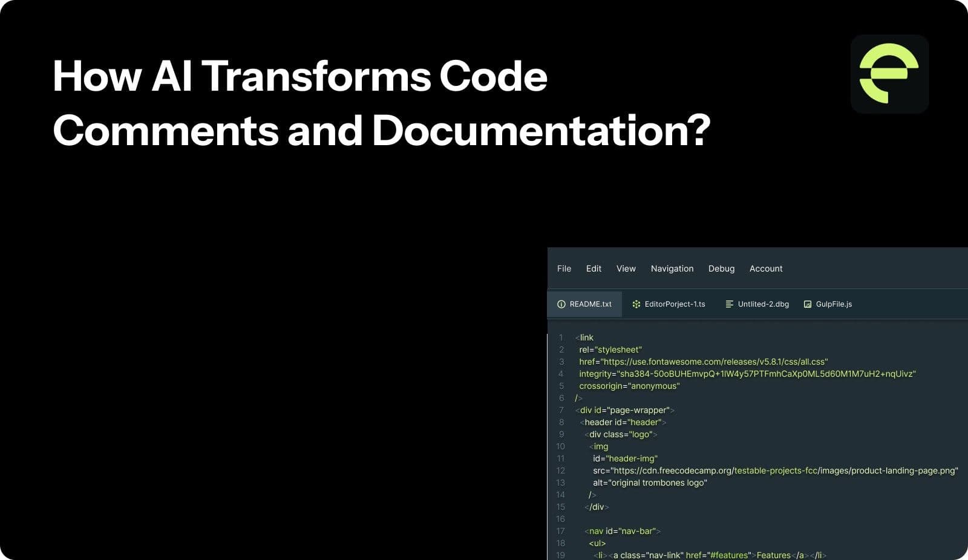The image size is (968, 560).
Task: Click the green logo icon at top right
Action: click(889, 74)
